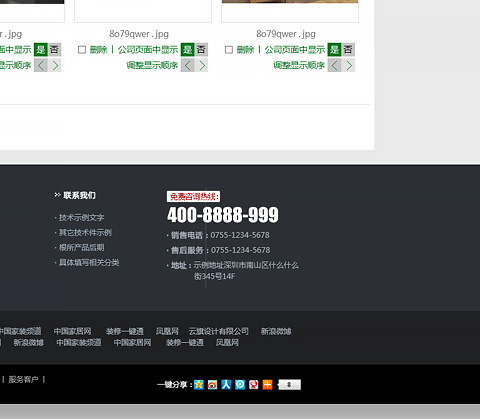Share via the Tencent Weibo icon
The width and height of the screenshot is (480, 419).
click(240, 385)
